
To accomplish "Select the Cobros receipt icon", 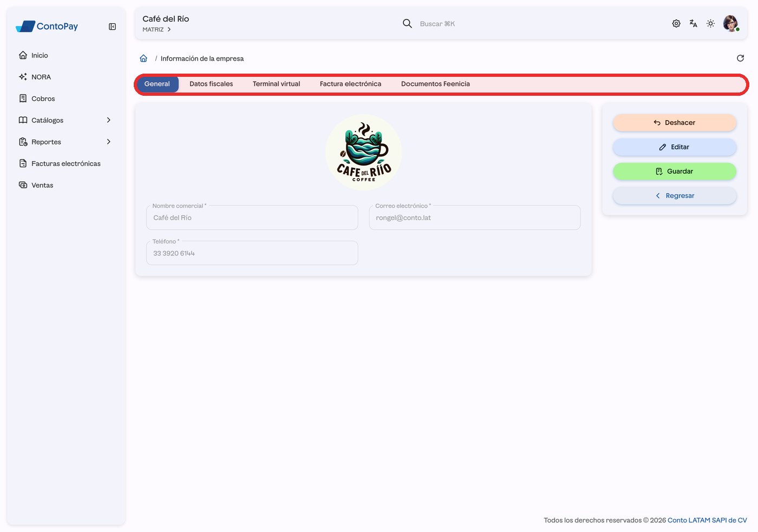I will point(23,98).
